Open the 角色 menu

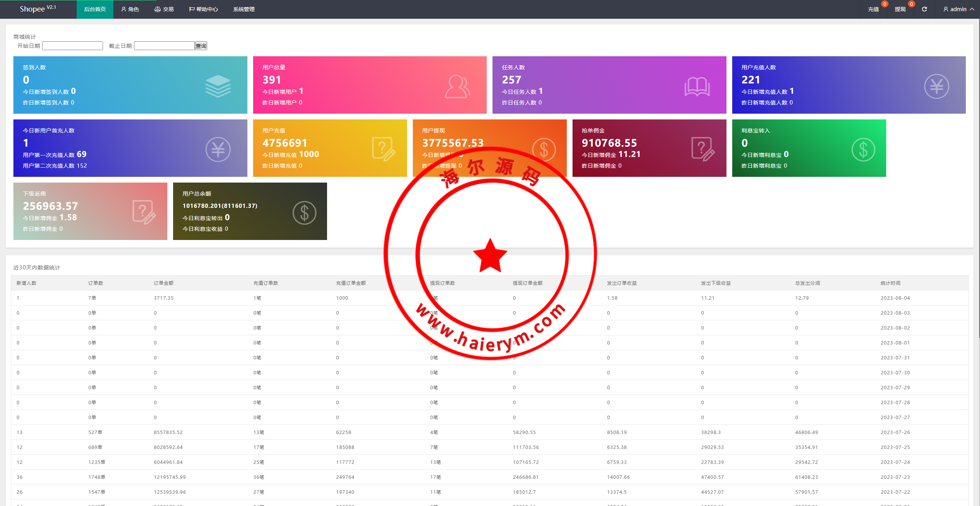tap(130, 9)
